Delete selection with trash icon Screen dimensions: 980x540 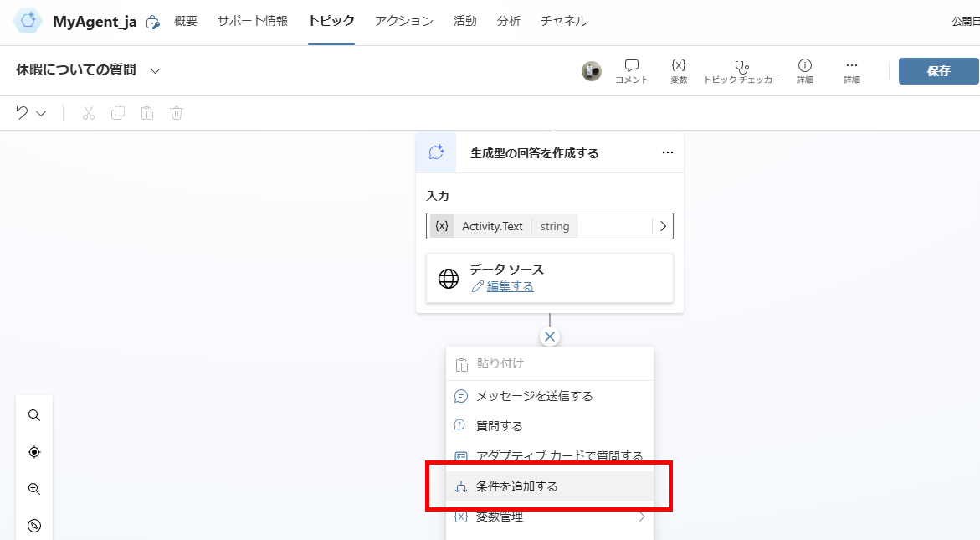pos(176,112)
